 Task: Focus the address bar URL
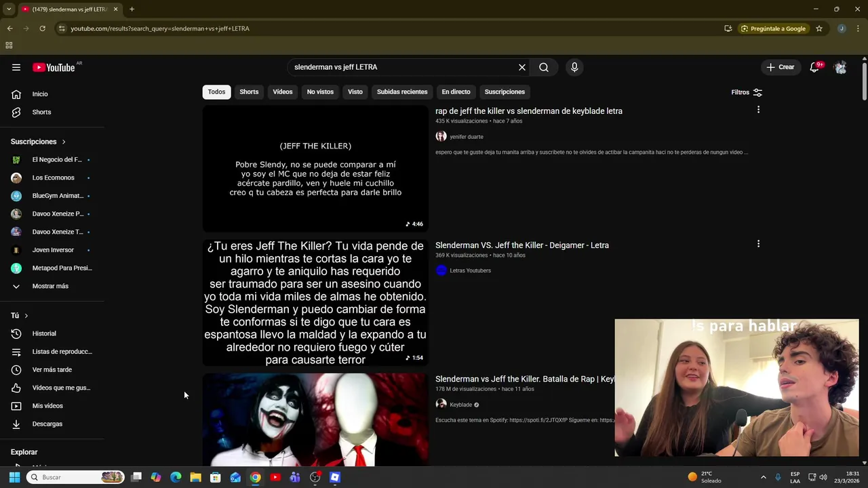click(x=160, y=28)
